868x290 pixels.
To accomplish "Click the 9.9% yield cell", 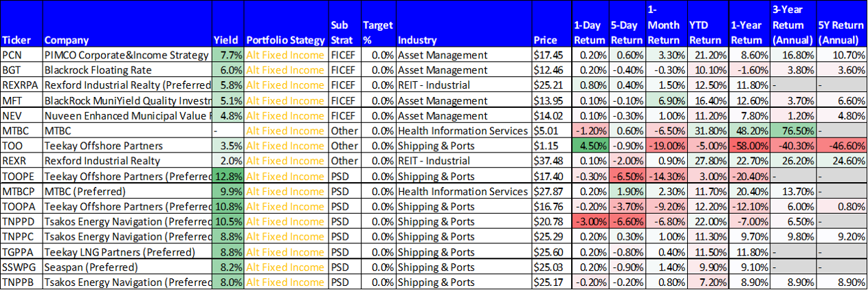I will coord(227,191).
